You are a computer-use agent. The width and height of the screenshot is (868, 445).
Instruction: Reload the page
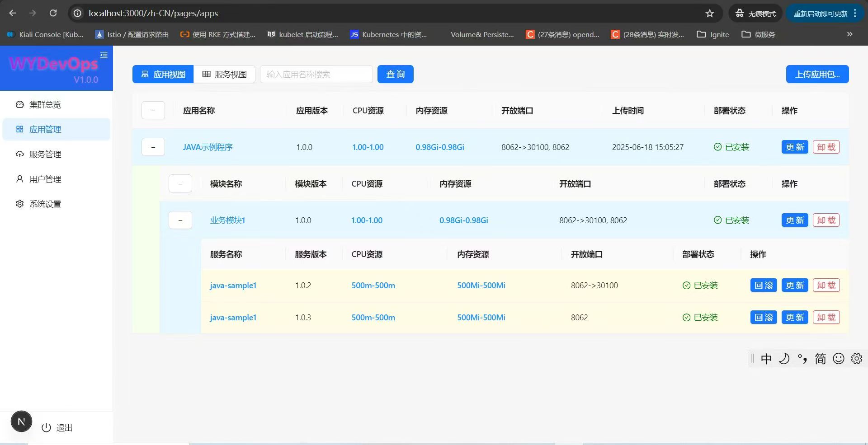53,13
